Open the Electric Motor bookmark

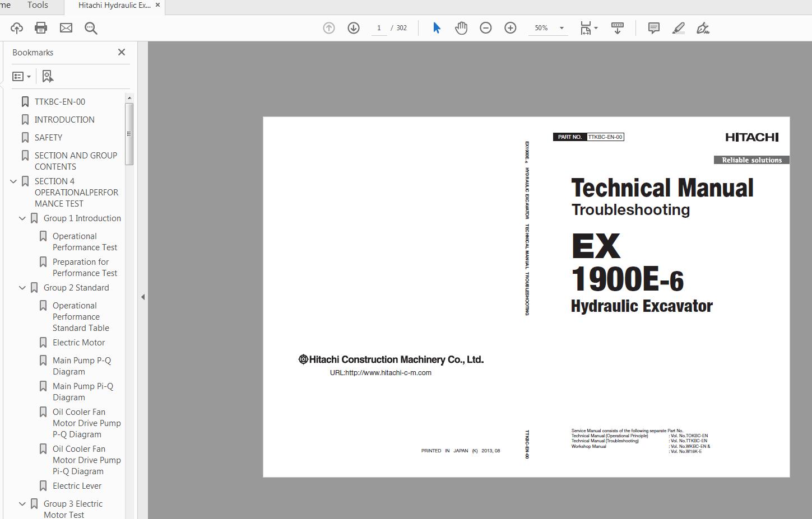(78, 343)
